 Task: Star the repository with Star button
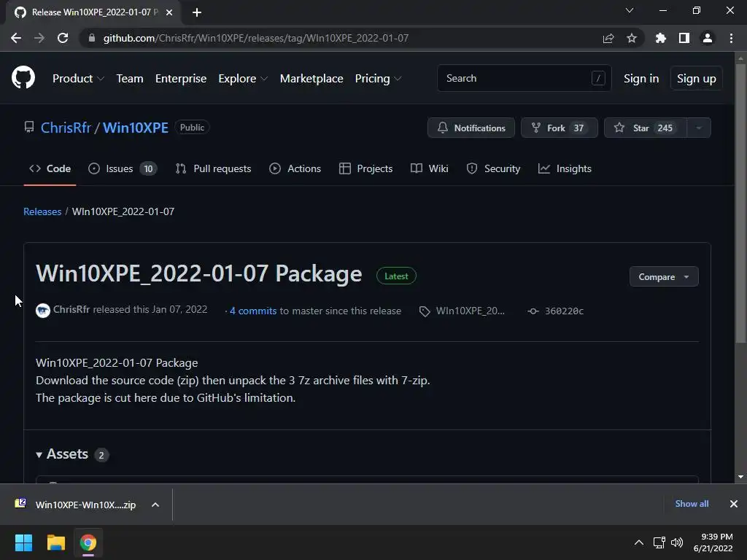point(646,128)
